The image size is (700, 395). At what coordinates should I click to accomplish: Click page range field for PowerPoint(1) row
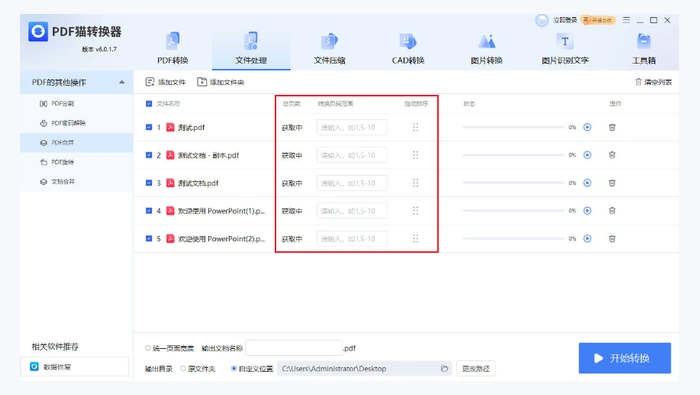352,211
